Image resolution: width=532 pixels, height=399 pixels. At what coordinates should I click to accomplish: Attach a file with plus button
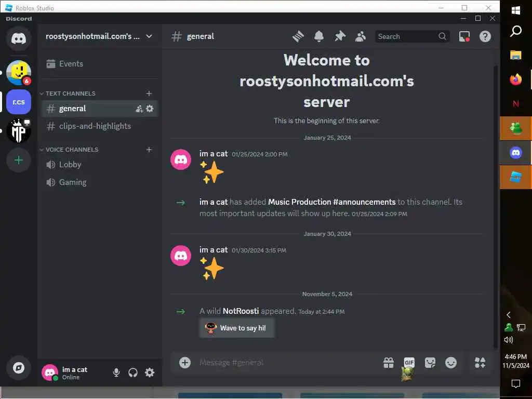pyautogui.click(x=184, y=363)
